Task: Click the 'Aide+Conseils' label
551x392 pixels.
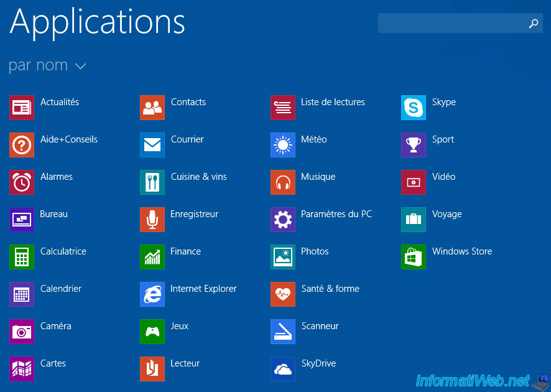Action: [x=69, y=139]
